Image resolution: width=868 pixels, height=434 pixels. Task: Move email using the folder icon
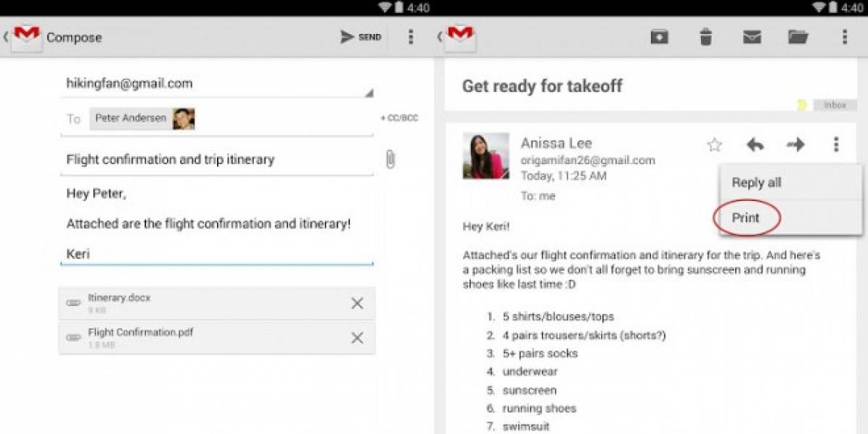click(x=798, y=37)
